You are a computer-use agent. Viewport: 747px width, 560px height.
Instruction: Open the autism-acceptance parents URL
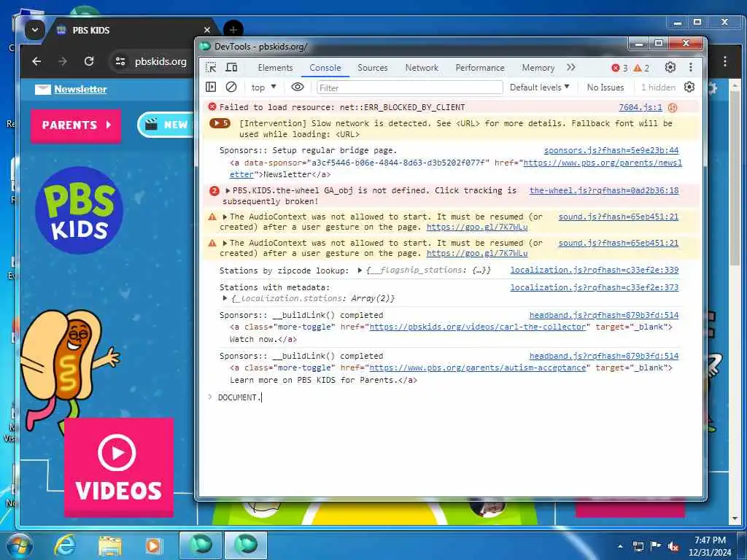click(x=477, y=368)
